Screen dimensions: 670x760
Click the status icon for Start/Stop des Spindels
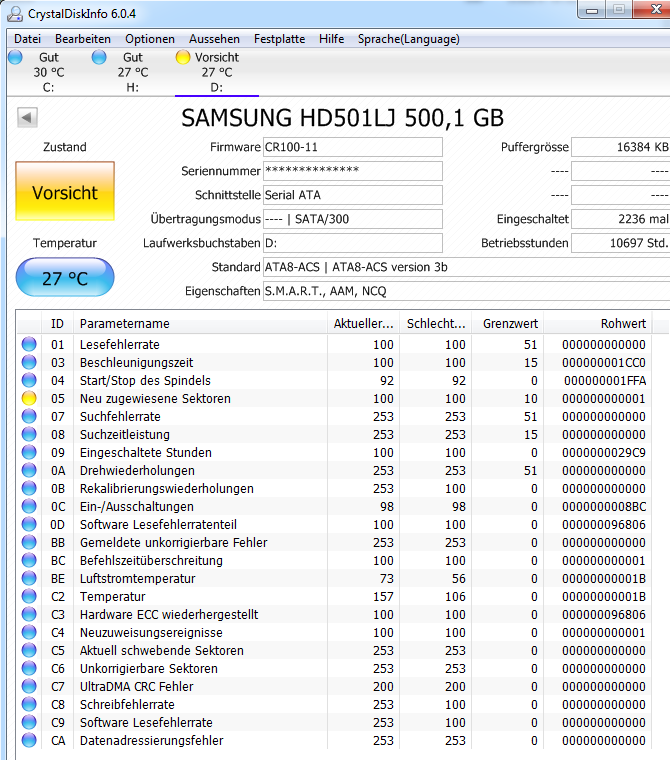tap(29, 380)
